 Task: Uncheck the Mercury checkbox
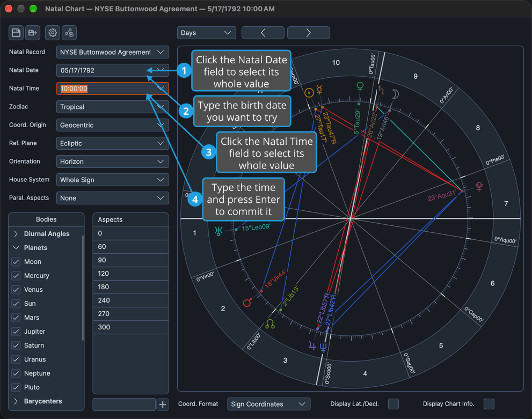(x=16, y=276)
